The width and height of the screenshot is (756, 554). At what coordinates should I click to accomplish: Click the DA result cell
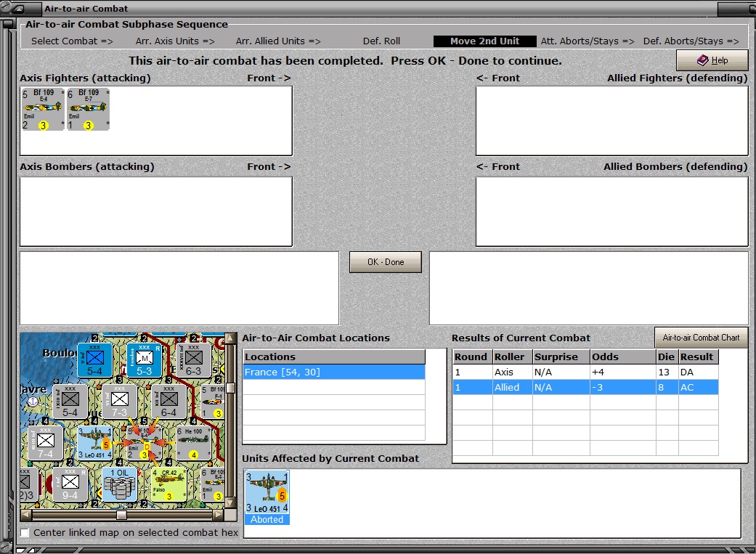coord(698,372)
